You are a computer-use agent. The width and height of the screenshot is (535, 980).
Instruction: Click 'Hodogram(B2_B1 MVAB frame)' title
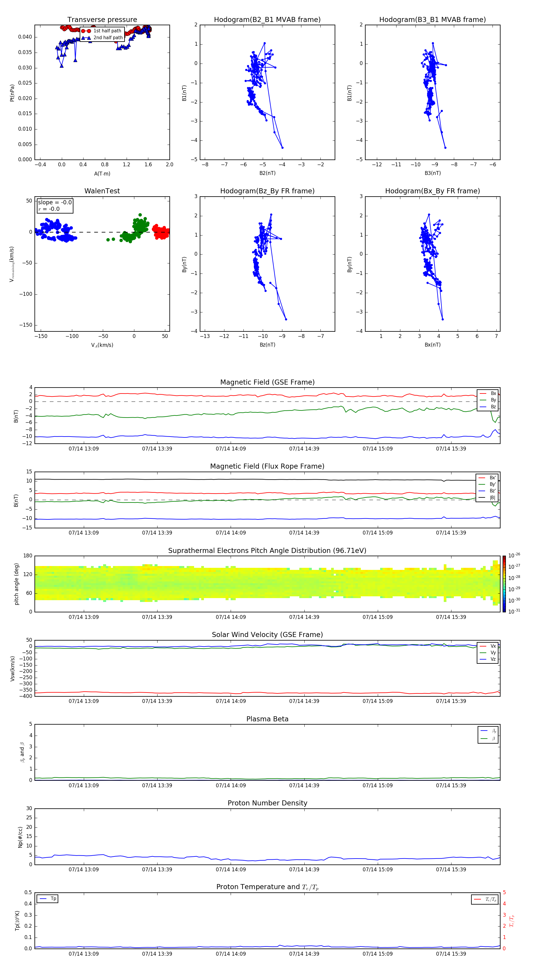click(267, 20)
